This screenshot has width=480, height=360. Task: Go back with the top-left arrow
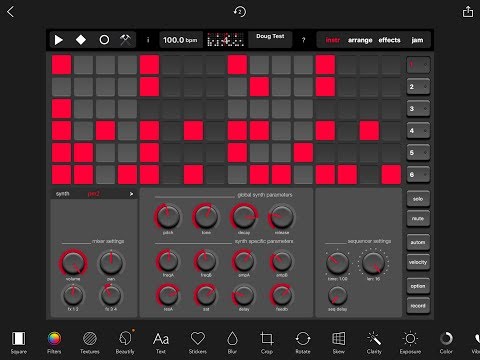tap(11, 12)
